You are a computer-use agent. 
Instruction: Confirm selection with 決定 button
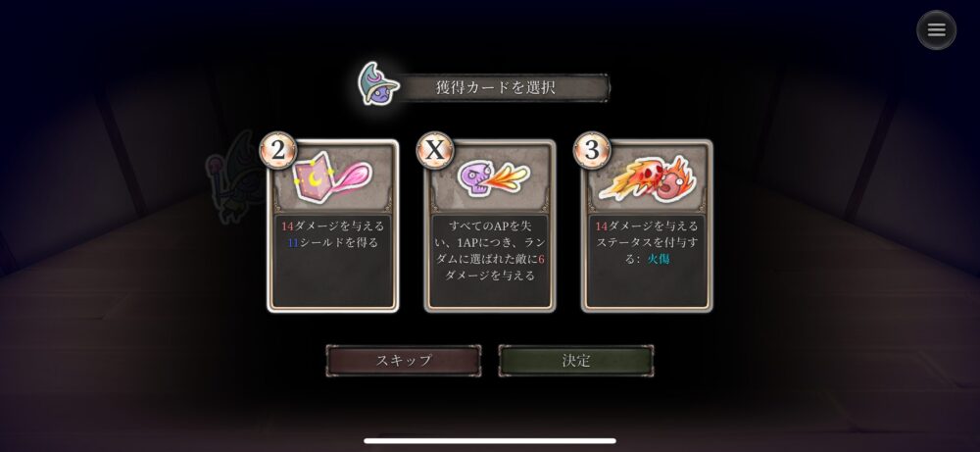pyautogui.click(x=575, y=361)
